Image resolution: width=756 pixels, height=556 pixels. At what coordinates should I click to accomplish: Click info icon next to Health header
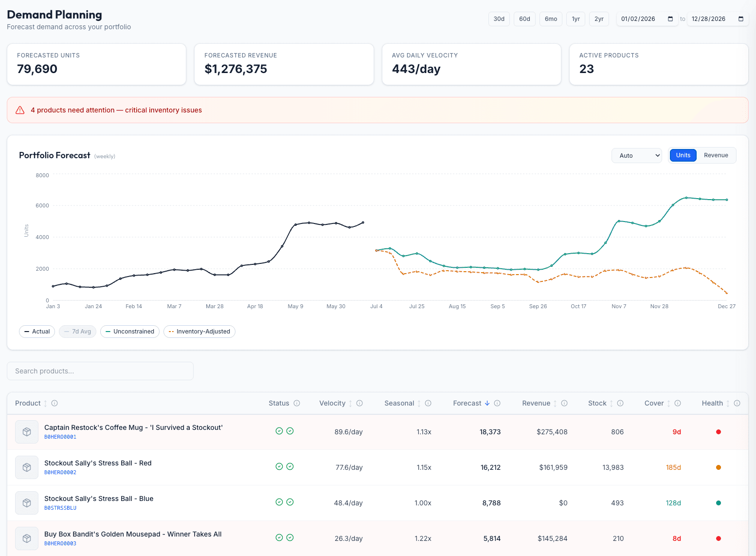[737, 403]
